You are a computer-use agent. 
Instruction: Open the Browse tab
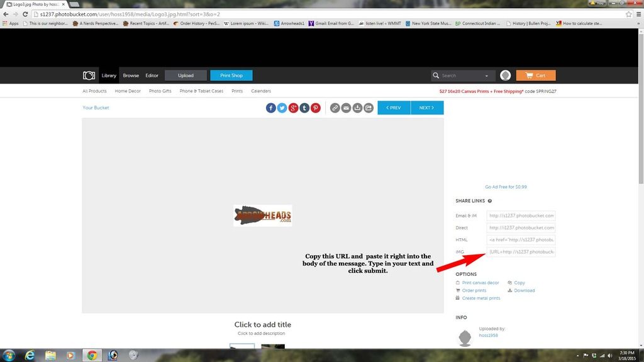(131, 75)
